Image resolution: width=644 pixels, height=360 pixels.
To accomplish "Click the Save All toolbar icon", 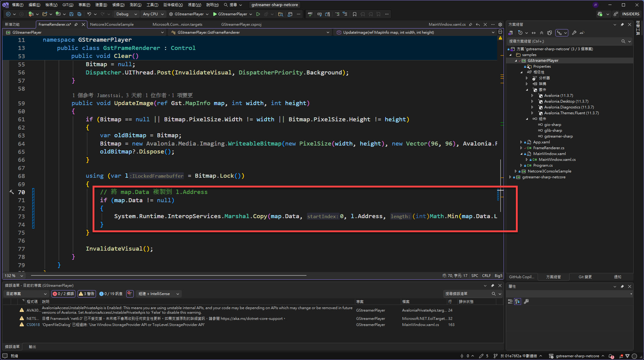I will [x=79, y=14].
